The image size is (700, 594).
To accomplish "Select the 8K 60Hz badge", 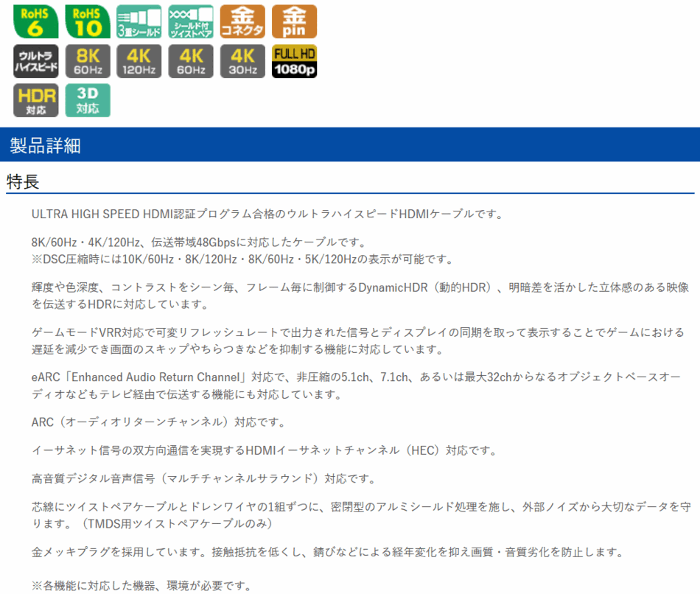I will tap(88, 61).
